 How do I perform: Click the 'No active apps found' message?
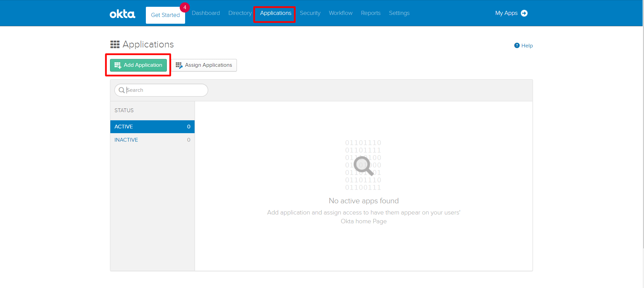coord(364,201)
